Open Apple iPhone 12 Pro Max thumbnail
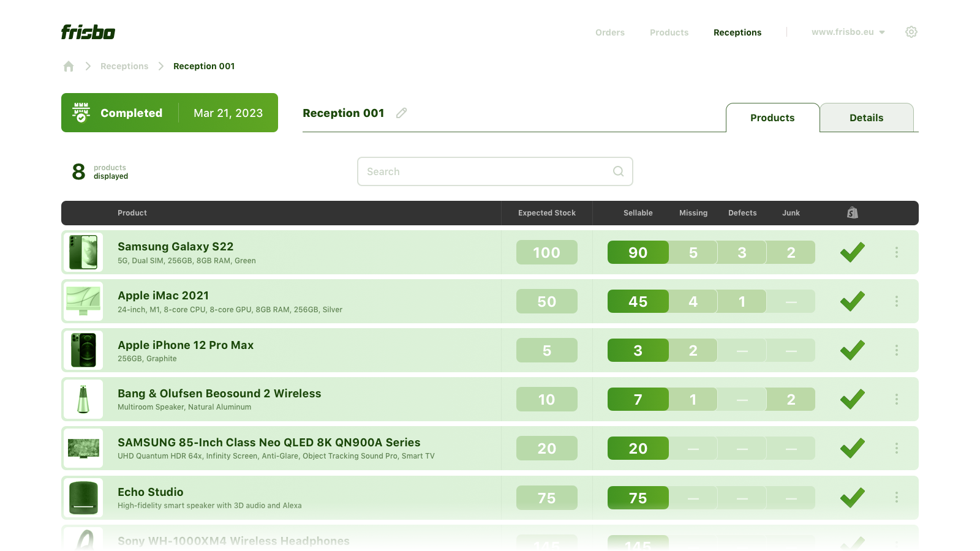Screen dimensions: 980x551 pos(83,350)
